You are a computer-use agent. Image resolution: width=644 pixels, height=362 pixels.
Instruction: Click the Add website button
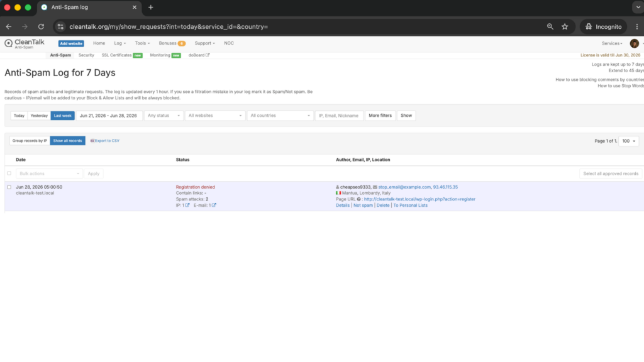pyautogui.click(x=71, y=43)
